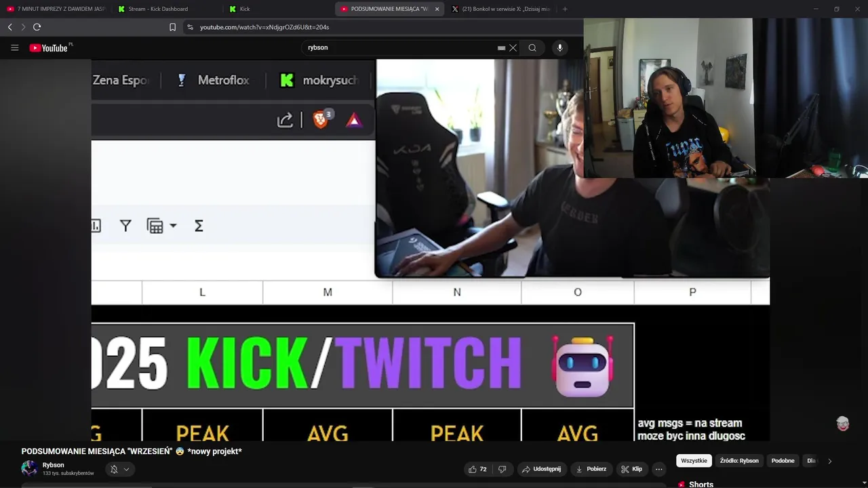This screenshot has height=488, width=868.
Task: Click the chart icon in spreadsheet toolbar
Action: pos(96,226)
